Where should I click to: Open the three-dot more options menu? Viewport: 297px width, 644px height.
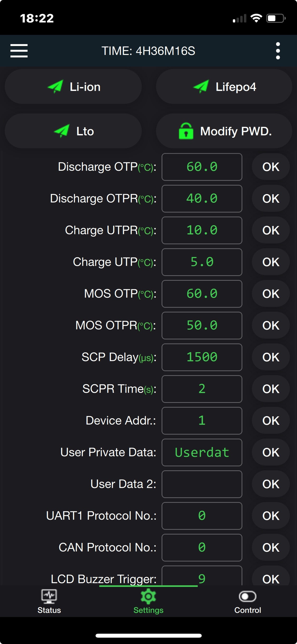pyautogui.click(x=278, y=51)
